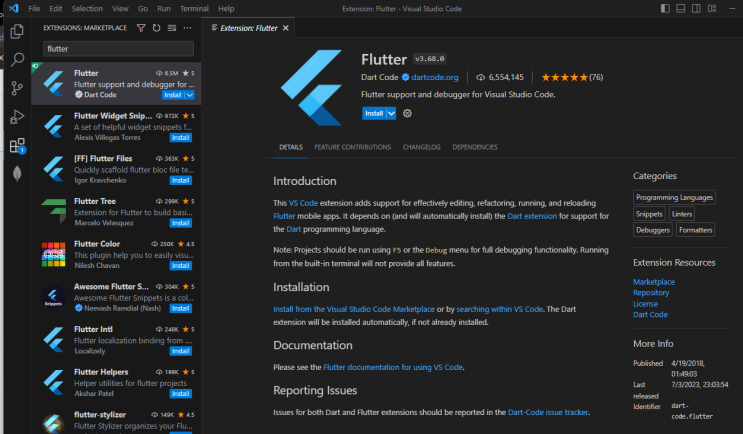Toggle Panel layout icon in title bar
Viewport: 743px width, 434px height.
point(680,9)
